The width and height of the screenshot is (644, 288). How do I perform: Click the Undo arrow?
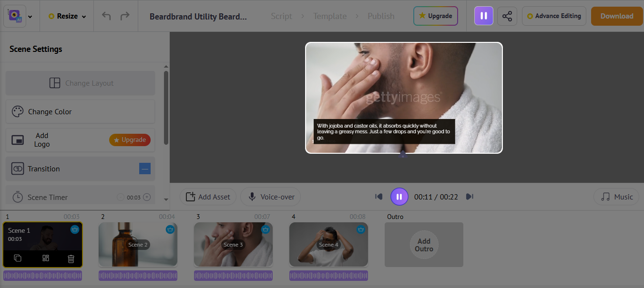coord(106,16)
